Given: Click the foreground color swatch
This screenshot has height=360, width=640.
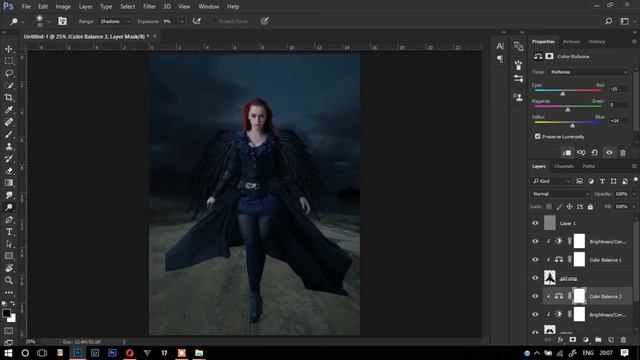Looking at the screenshot, I should 6,313.
